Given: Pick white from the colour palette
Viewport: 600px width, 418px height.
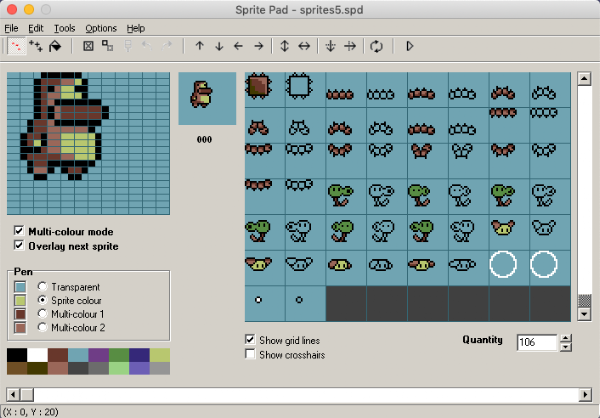Looking at the screenshot, I should pos(38,355).
